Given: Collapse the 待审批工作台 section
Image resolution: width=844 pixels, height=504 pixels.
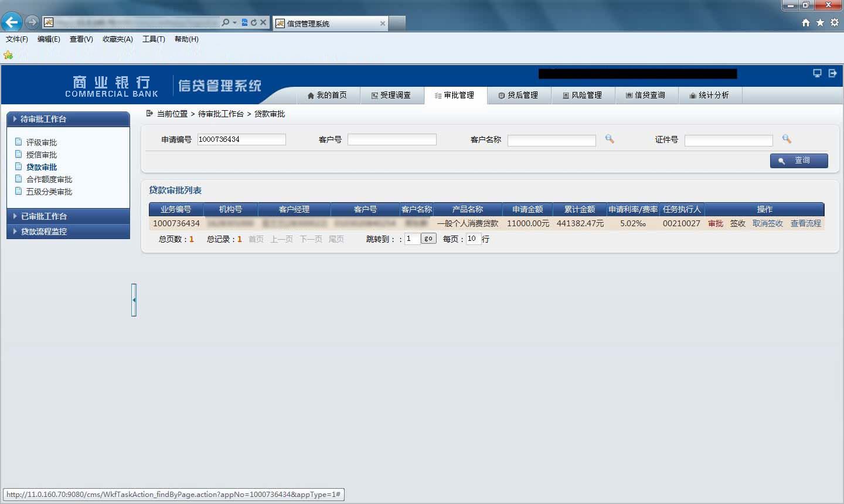Looking at the screenshot, I should pos(68,119).
